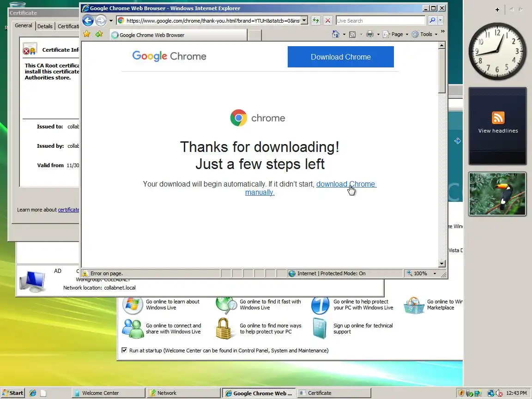Expand the address bar URL history dropdown

click(x=304, y=21)
